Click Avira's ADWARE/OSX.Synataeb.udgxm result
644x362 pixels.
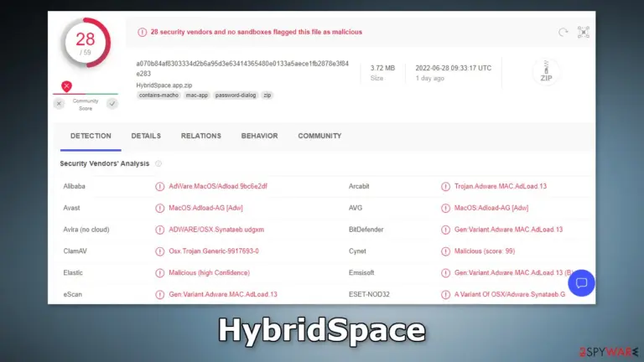coord(216,230)
